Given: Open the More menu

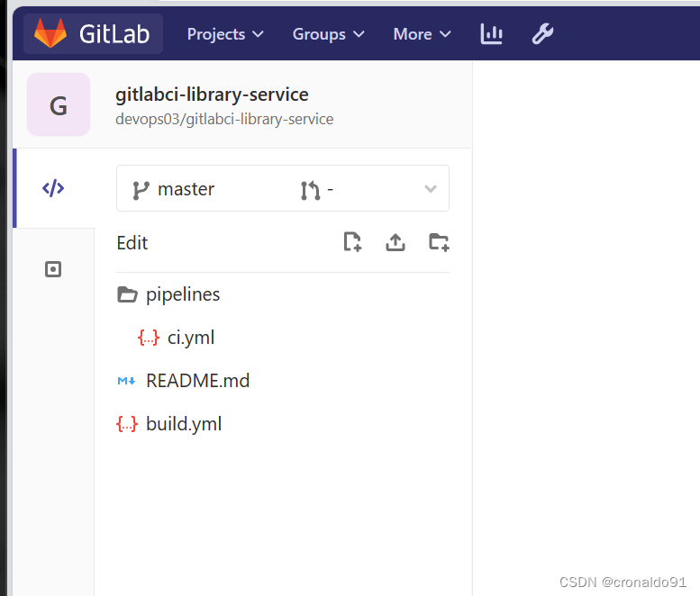Looking at the screenshot, I should pos(423,34).
